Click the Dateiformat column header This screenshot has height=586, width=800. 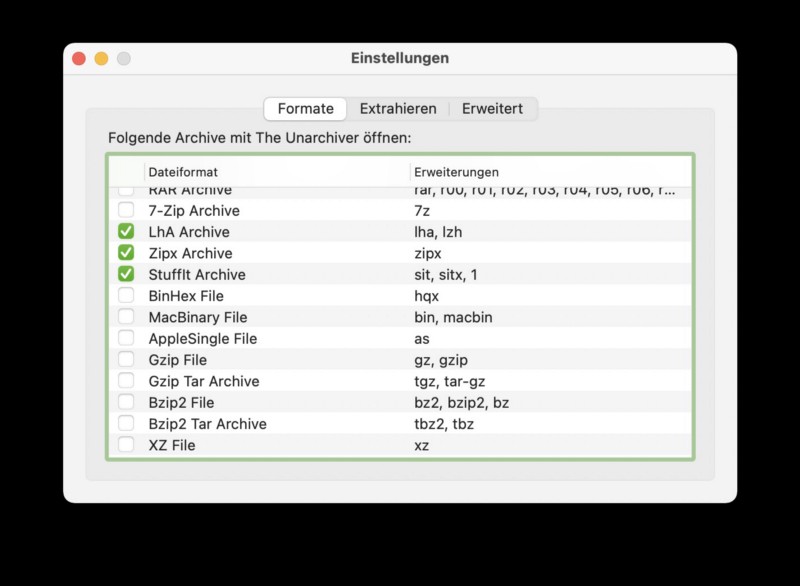click(277, 172)
